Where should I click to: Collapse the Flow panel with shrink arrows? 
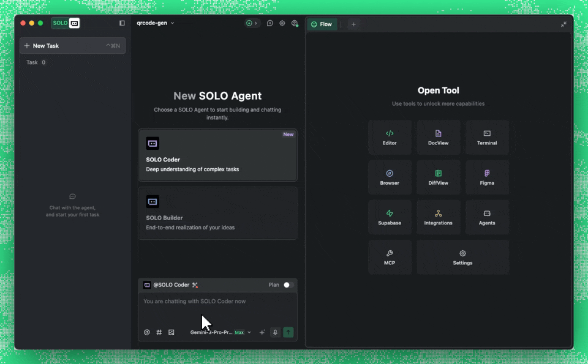563,24
